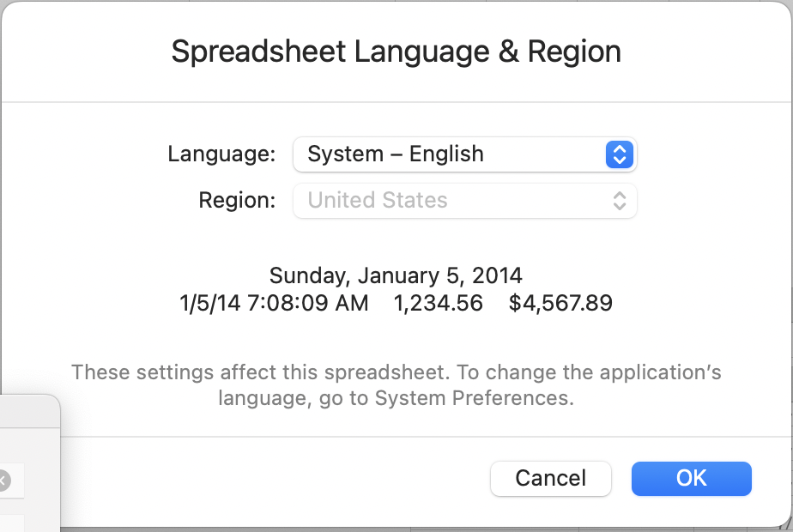Click the Sunday, January 5, 2014 sample date
Viewport: 793px width, 532px height.
pyautogui.click(x=396, y=275)
